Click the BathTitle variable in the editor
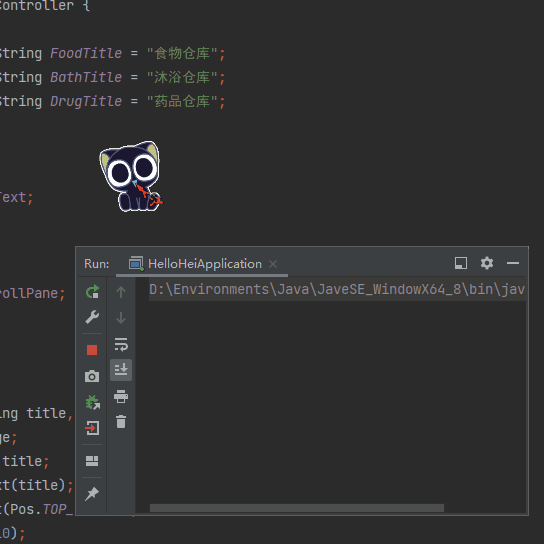 click(x=86, y=77)
